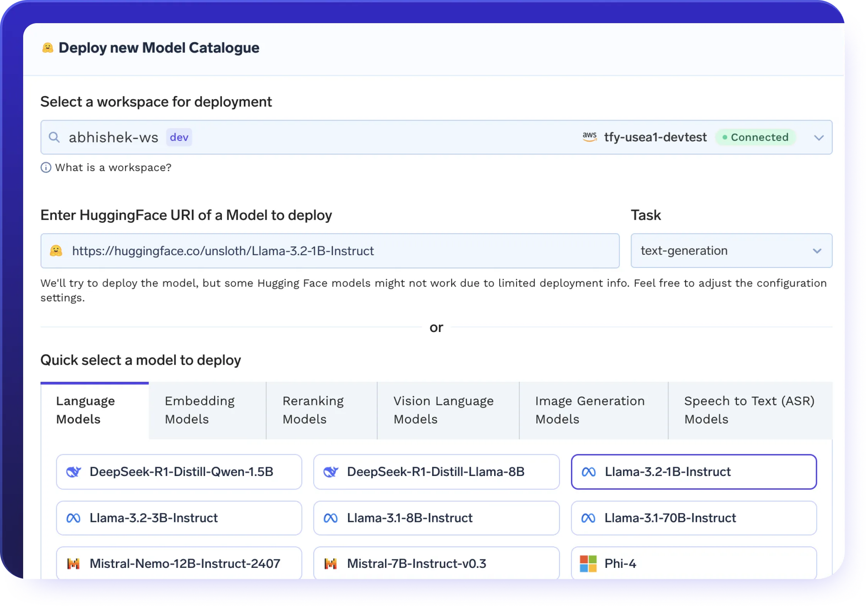
Task: Click the Hugging Face emoji inside the URI field
Action: (x=56, y=251)
